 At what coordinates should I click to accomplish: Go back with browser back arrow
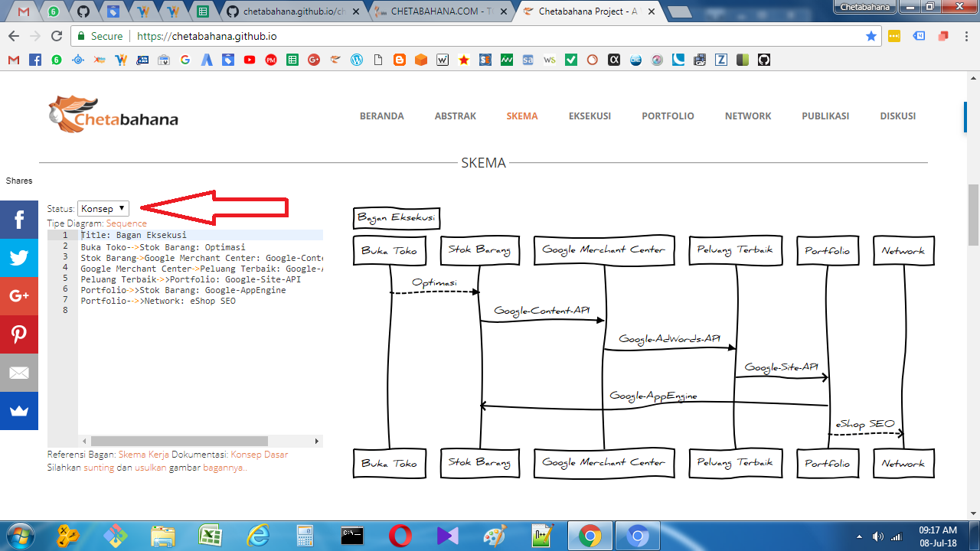13,36
